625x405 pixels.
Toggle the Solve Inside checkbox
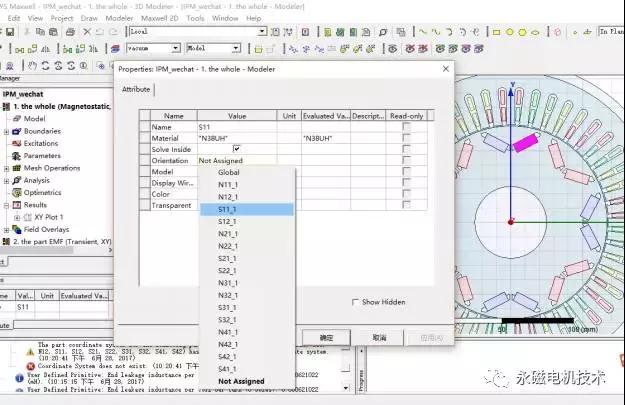pyautogui.click(x=236, y=149)
